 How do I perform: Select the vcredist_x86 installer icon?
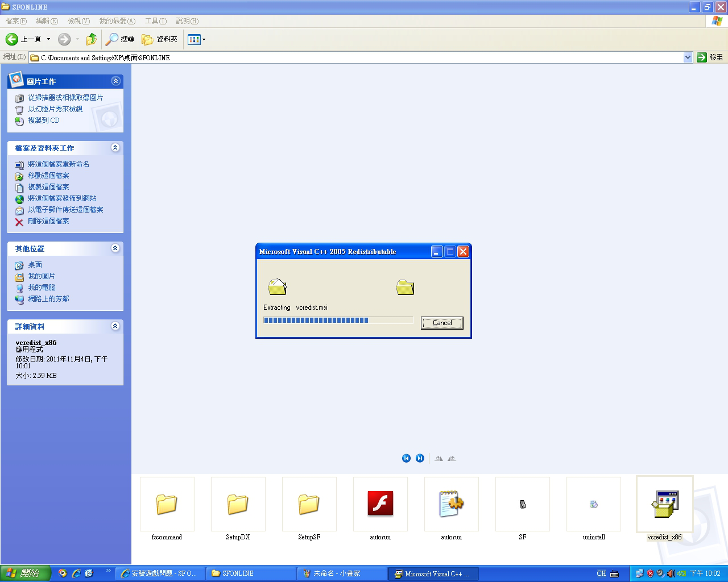pos(664,504)
